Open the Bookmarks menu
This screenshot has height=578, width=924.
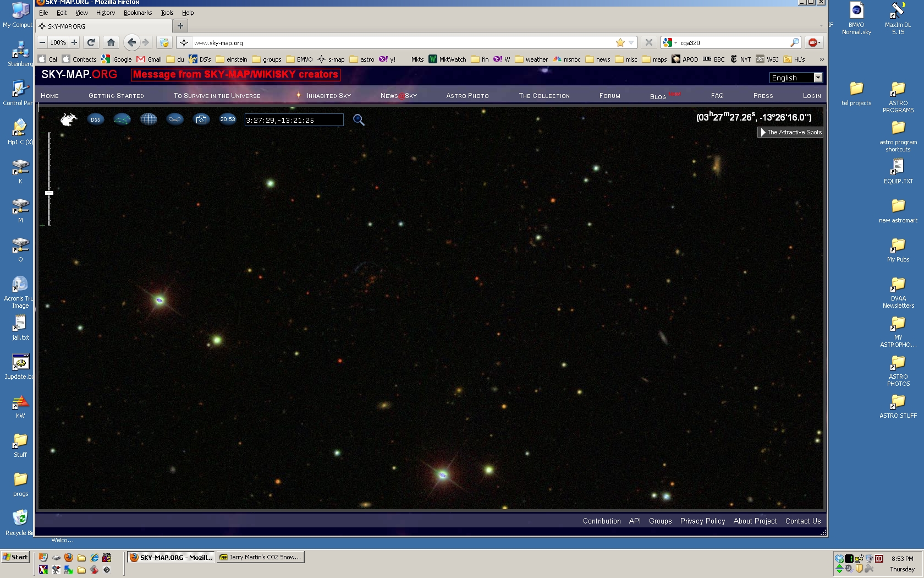[137, 13]
